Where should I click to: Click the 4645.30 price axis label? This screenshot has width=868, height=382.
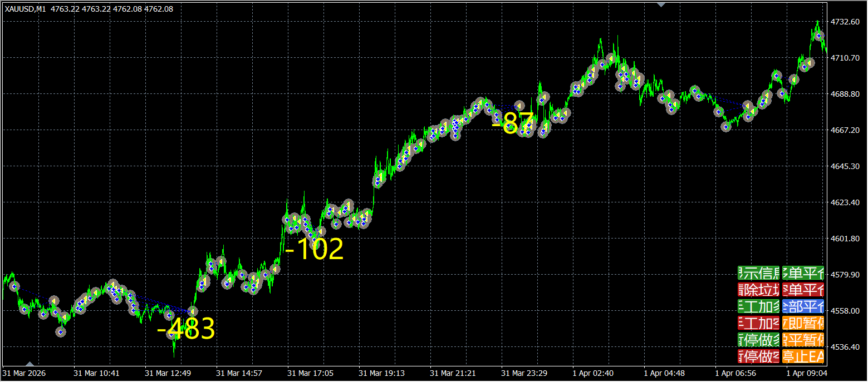click(845, 166)
